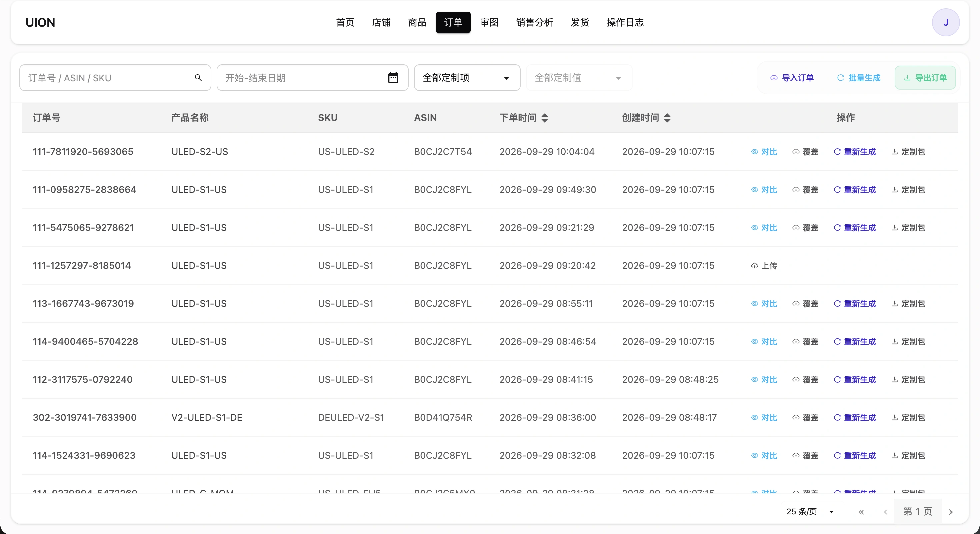This screenshot has height=534, width=980.
Task: Click the UION logo
Action: [x=40, y=22]
